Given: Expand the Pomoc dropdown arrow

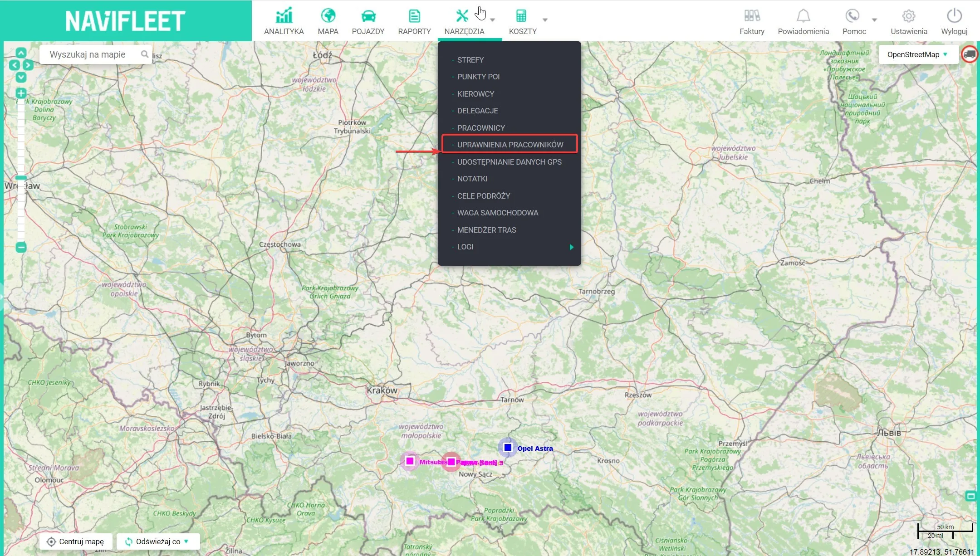Looking at the screenshot, I should 874,20.
